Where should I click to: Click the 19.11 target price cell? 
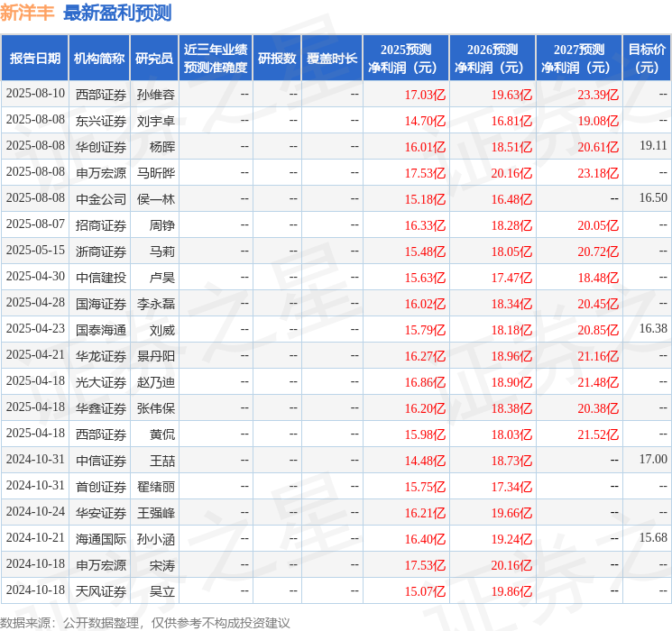[653, 145]
